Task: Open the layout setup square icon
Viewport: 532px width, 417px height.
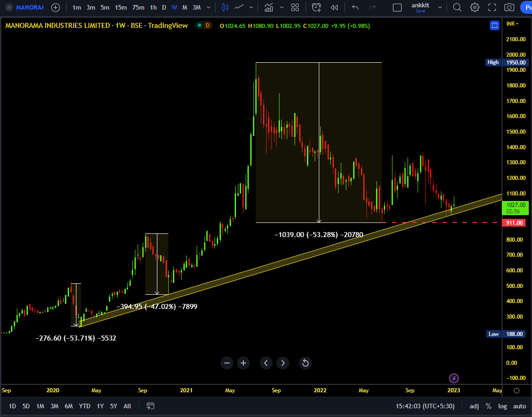Action: pos(397,7)
